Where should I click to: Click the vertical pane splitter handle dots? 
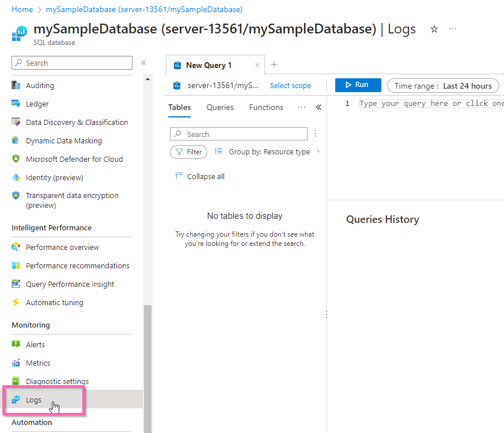point(327,314)
